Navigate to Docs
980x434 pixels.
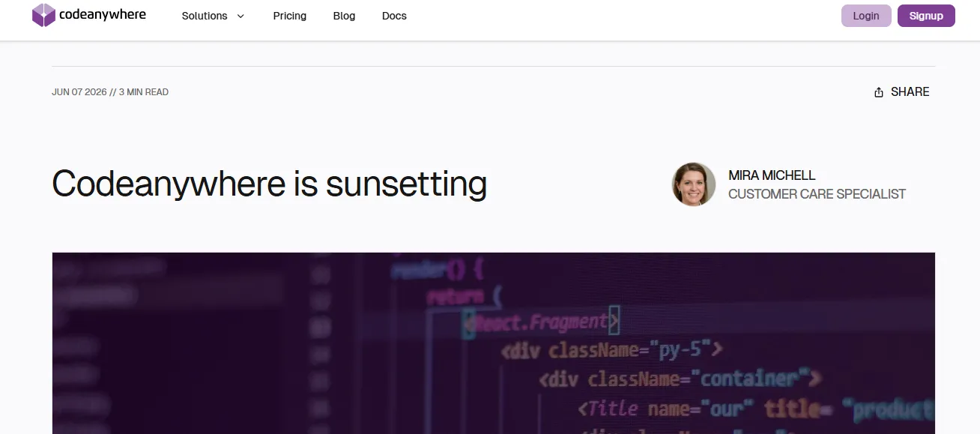pos(394,16)
